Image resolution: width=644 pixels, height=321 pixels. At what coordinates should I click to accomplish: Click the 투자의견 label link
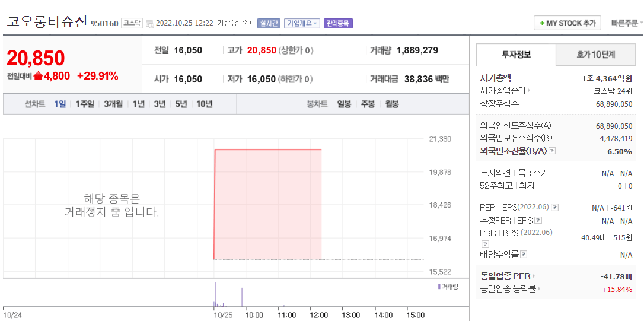pyautogui.click(x=495, y=173)
